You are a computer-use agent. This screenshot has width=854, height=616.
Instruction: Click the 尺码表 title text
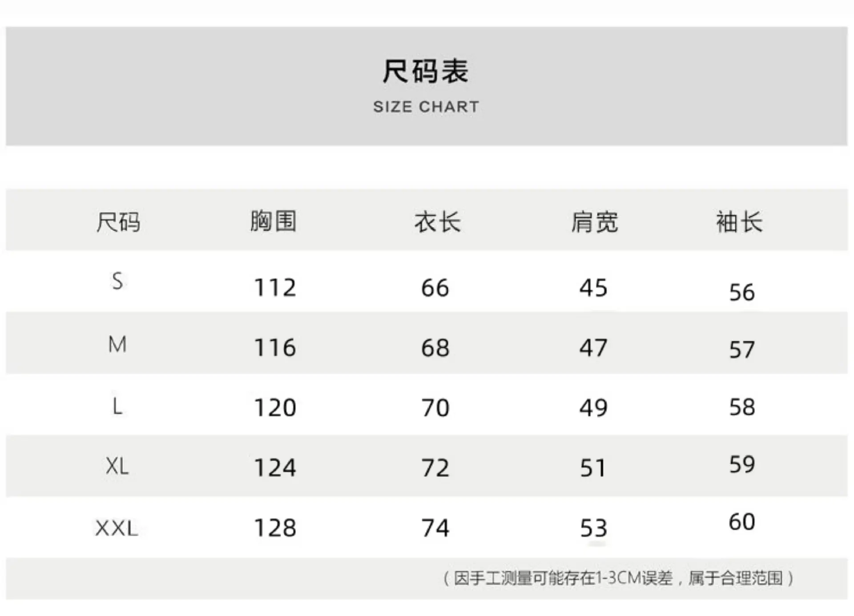click(x=426, y=71)
